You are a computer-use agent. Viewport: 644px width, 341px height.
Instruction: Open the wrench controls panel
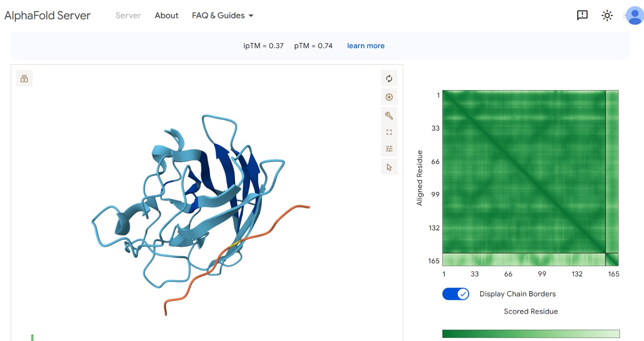pos(389,115)
